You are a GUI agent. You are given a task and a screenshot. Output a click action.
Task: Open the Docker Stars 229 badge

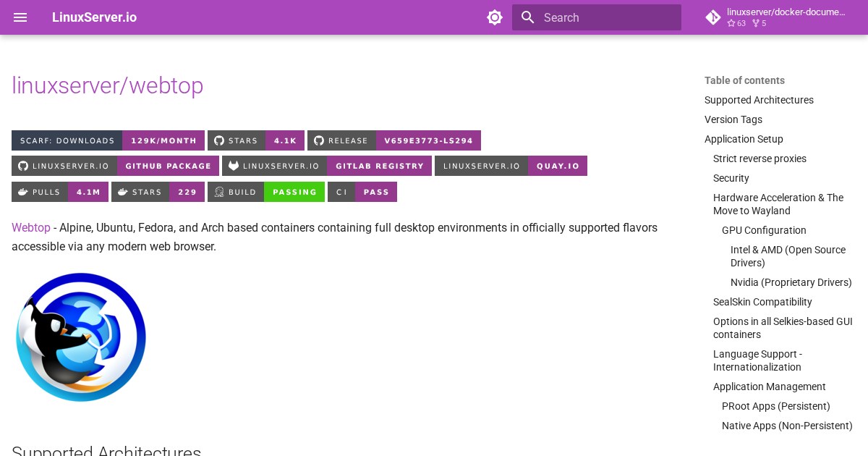coord(158,192)
